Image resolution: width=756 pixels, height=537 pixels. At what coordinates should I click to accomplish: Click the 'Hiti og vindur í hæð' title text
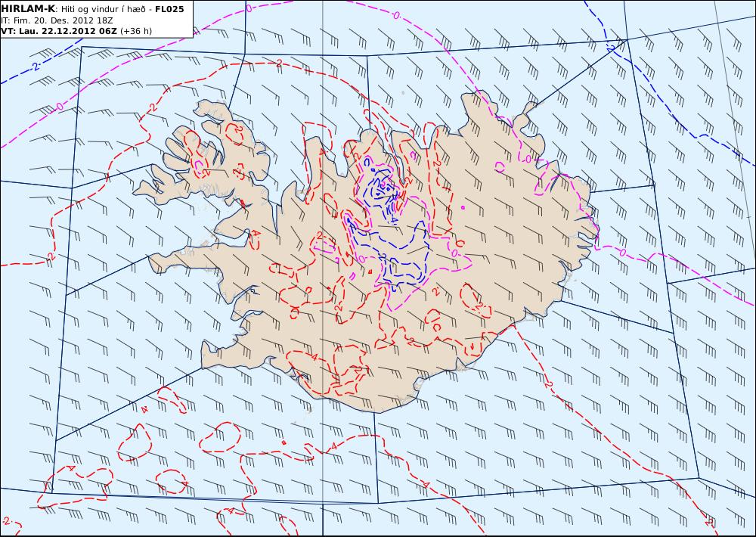point(103,9)
